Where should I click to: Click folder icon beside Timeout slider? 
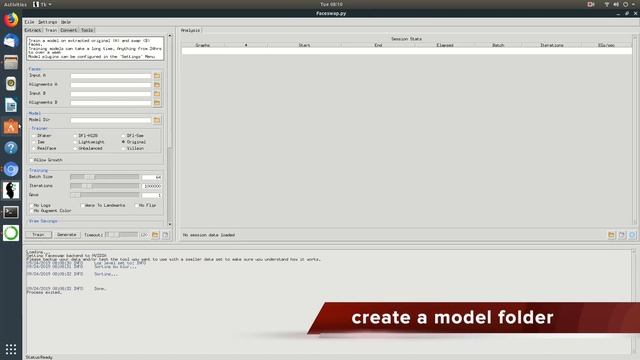(155, 235)
